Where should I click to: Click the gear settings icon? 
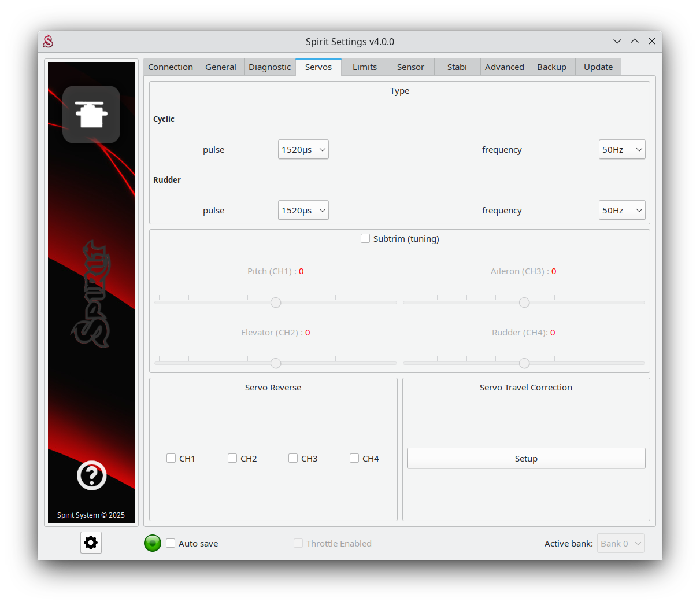pos(91,543)
